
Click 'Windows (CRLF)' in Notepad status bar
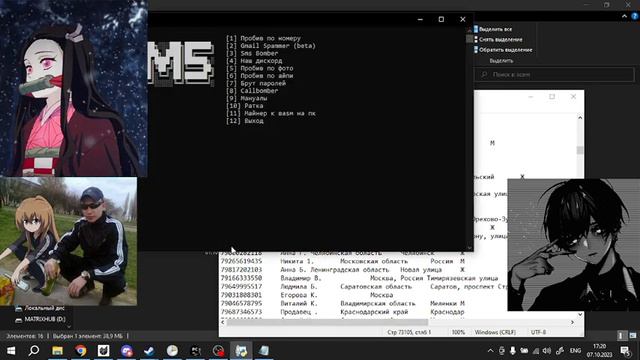496,333
